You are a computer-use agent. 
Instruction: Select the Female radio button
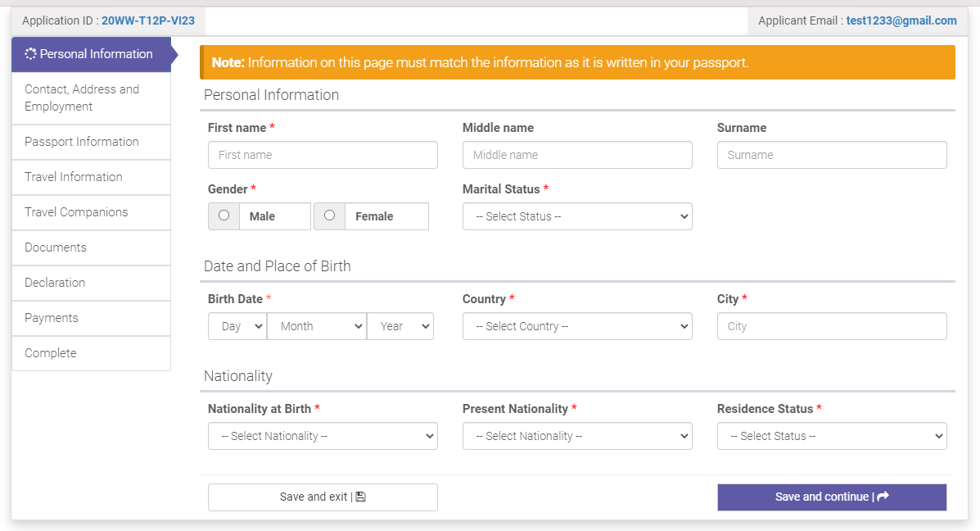tap(329, 216)
